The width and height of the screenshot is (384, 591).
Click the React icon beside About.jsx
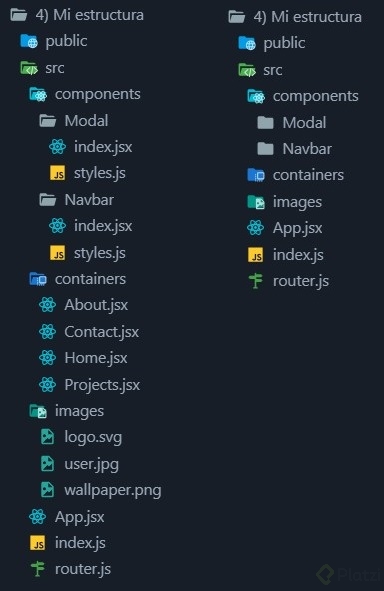[x=47, y=305]
